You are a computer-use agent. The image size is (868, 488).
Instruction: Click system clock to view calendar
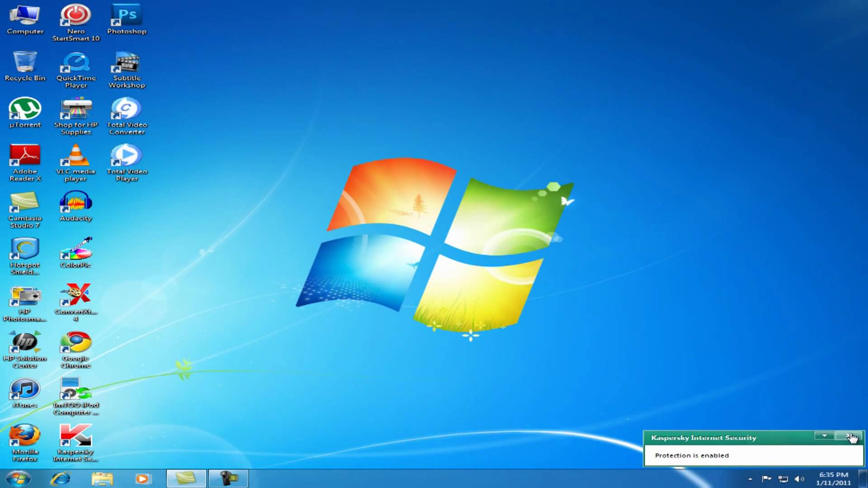[x=833, y=479]
